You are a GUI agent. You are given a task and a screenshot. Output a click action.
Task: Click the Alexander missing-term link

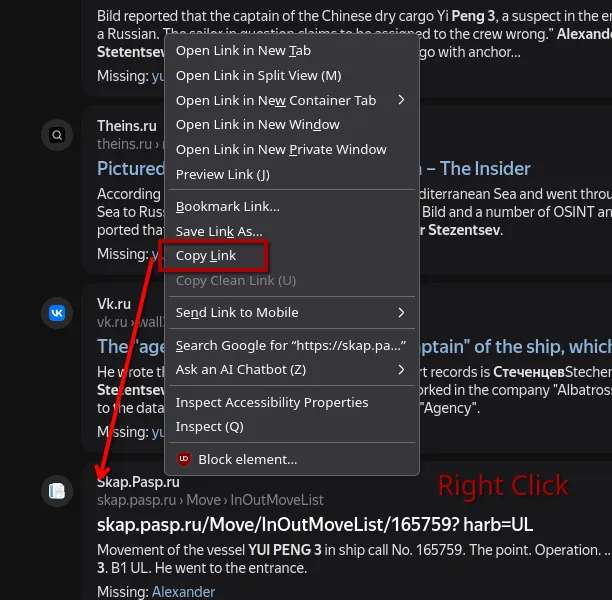point(183,592)
